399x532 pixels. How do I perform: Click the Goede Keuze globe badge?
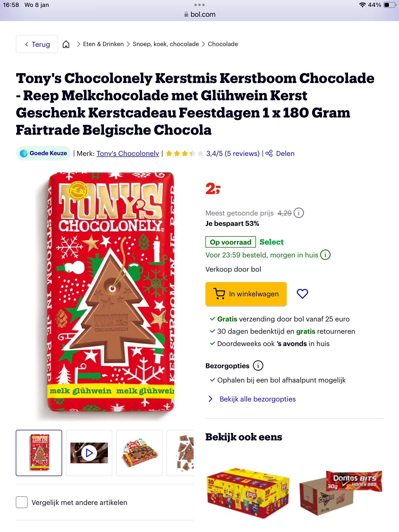coord(23,153)
